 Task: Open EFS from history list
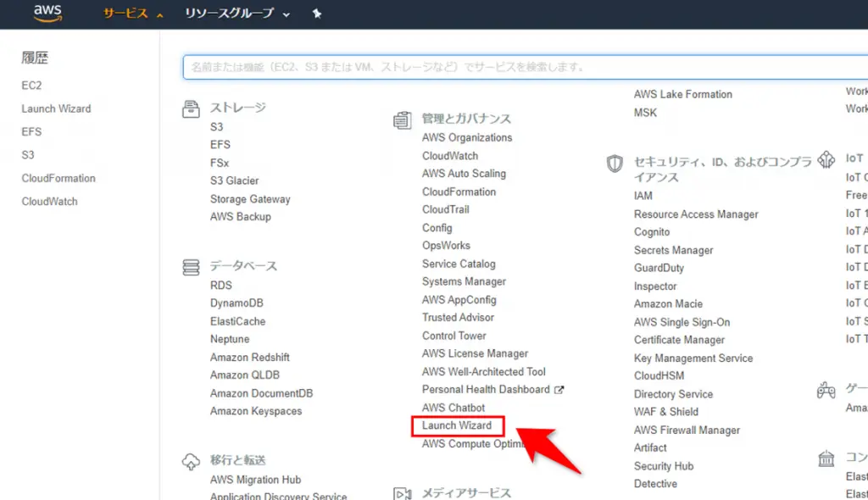pos(31,132)
